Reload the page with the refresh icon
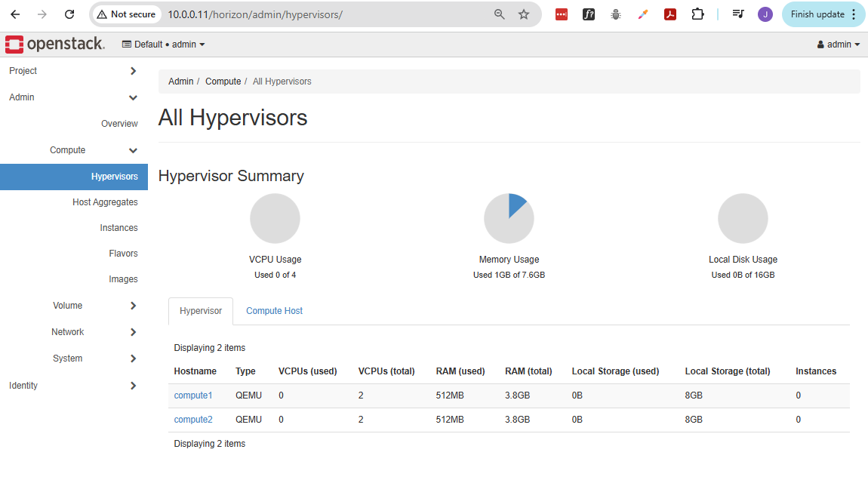868x477 pixels. coord(69,14)
